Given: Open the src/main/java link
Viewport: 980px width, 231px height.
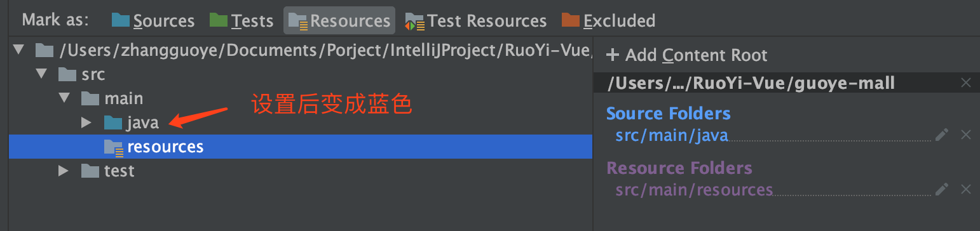Looking at the screenshot, I should tap(672, 135).
